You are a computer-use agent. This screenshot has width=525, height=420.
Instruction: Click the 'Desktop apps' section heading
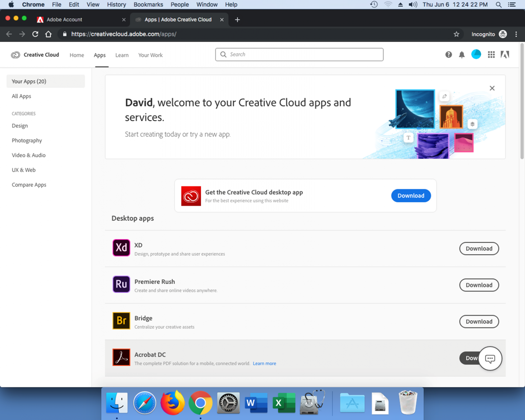pyautogui.click(x=133, y=218)
